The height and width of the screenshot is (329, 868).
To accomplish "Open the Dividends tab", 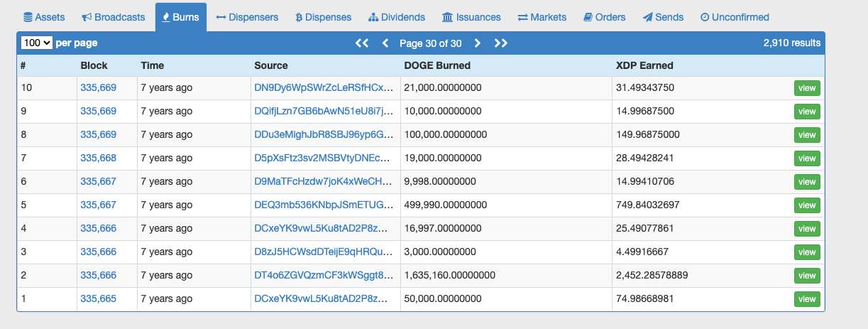I will pyautogui.click(x=397, y=17).
